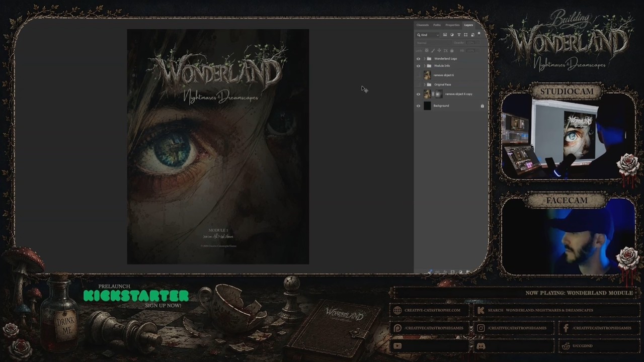Click the Kickstarter logo in overlay

click(136, 296)
